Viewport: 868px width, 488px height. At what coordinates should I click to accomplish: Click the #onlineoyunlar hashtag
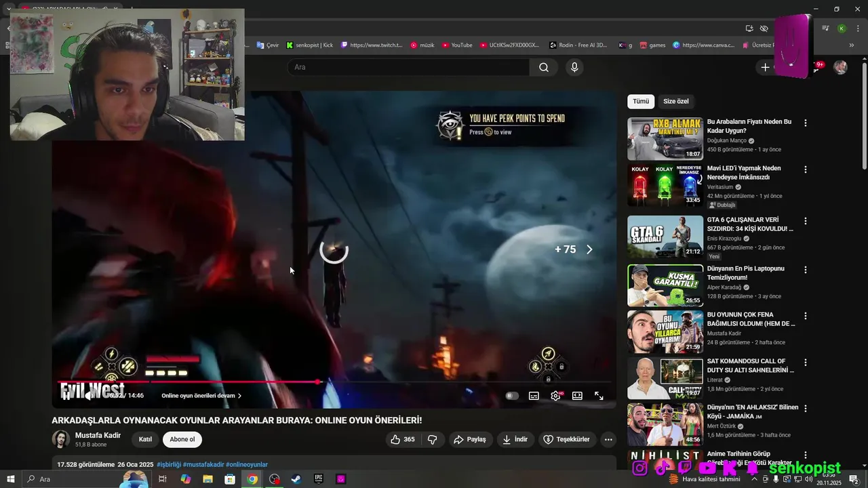(247, 464)
